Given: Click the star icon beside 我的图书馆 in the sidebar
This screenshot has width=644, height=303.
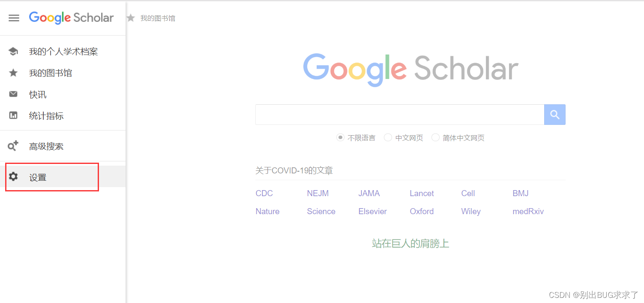Looking at the screenshot, I should point(13,73).
